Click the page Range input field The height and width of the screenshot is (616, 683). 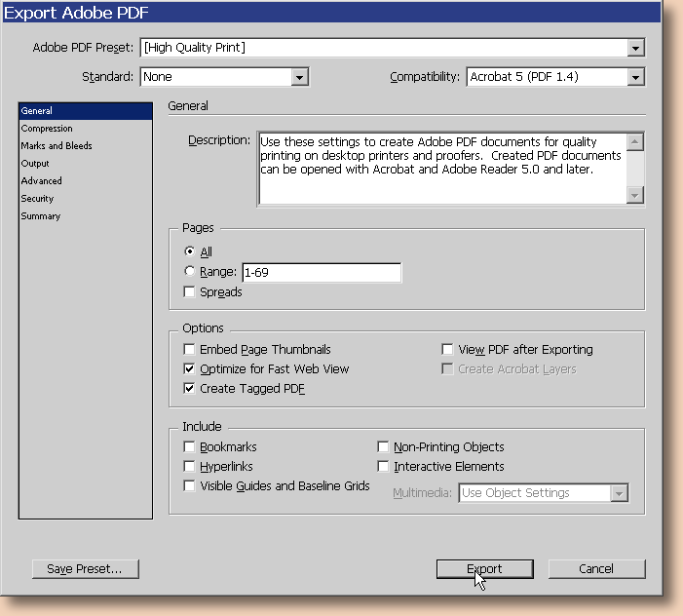tap(322, 273)
